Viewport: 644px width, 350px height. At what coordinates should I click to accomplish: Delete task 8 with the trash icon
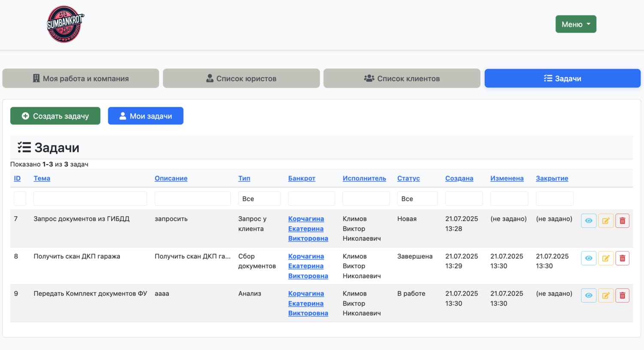pyautogui.click(x=622, y=258)
